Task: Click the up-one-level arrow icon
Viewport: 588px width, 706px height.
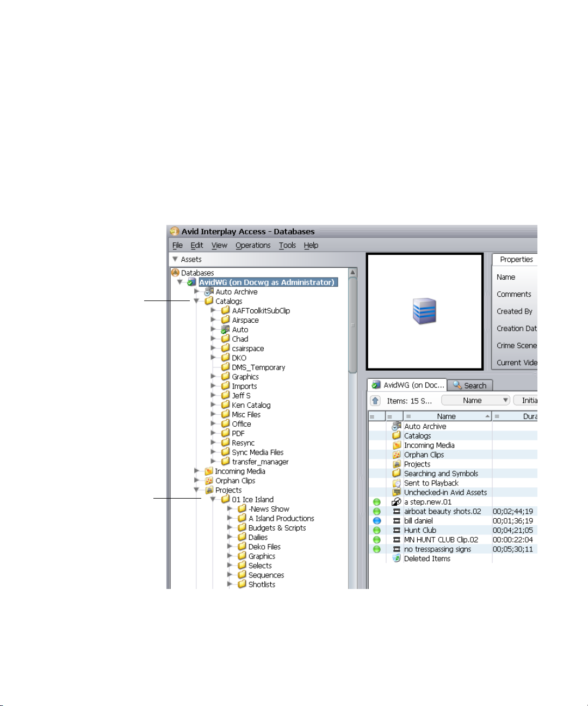Action: [x=375, y=401]
